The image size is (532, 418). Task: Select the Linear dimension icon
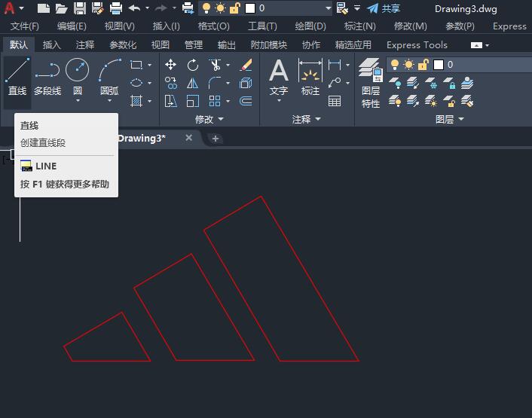(335, 65)
